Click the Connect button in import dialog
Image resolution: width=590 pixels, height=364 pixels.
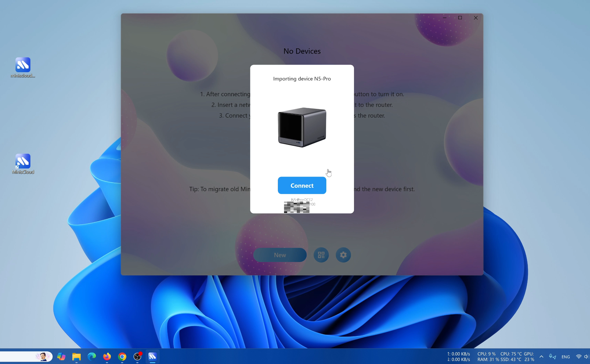(302, 185)
